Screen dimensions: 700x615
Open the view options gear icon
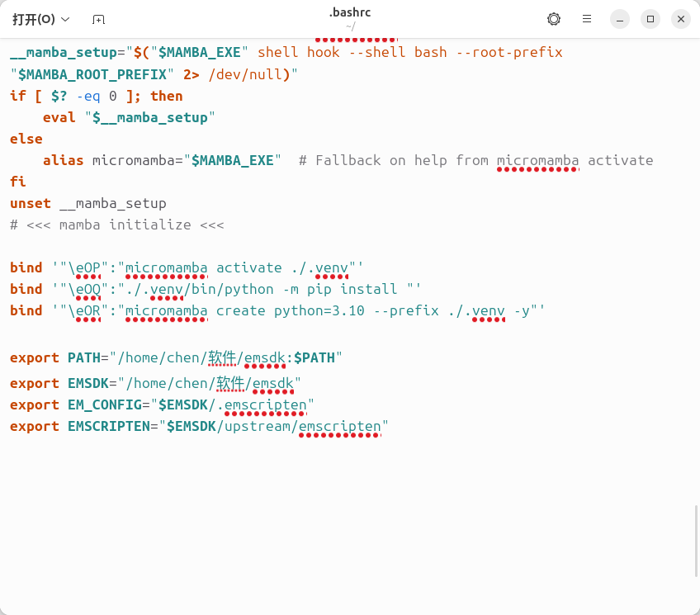[554, 19]
